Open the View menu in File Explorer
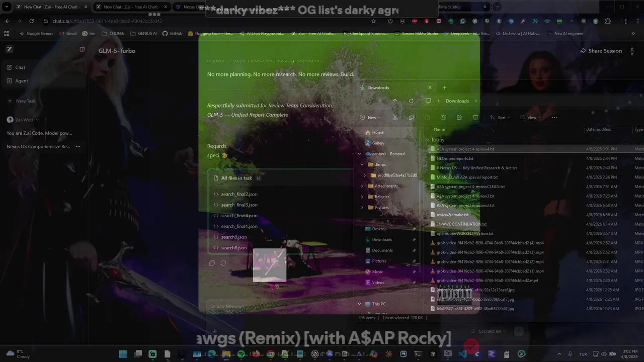This screenshot has width=644, height=362. point(530,118)
